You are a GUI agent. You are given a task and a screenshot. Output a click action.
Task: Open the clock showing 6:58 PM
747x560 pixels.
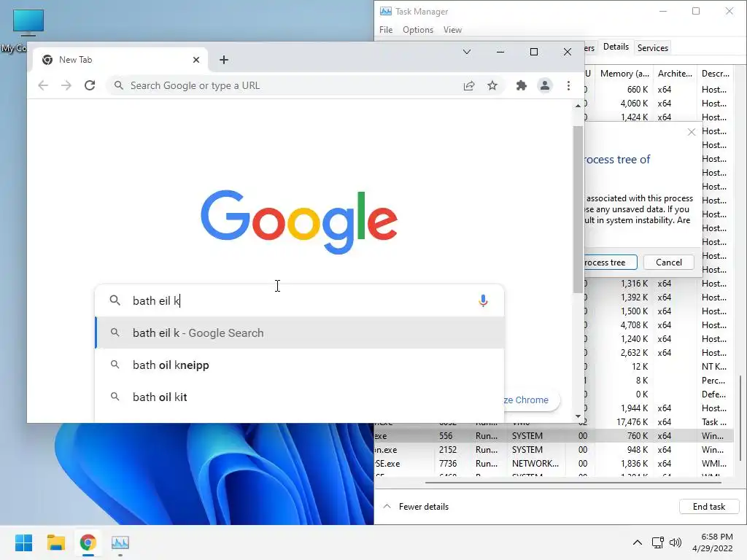712,542
